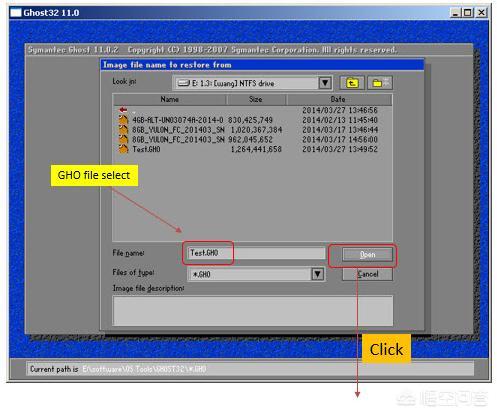Click the file icon beside 4GB-ALT-UN03074A-2014-0
The image size is (497, 415).
[123, 120]
